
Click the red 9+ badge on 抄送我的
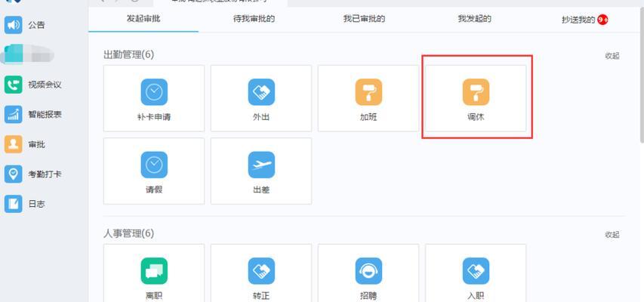pyautogui.click(x=602, y=20)
